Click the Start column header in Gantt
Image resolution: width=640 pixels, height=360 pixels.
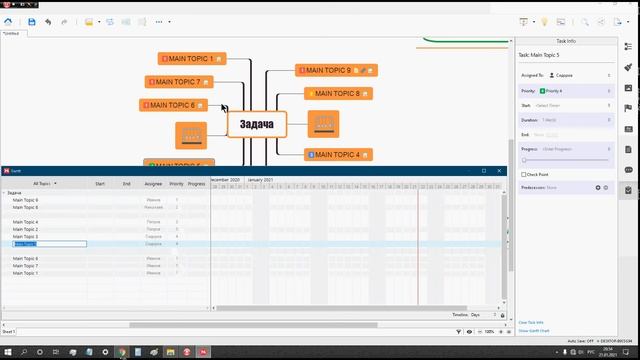pos(100,184)
